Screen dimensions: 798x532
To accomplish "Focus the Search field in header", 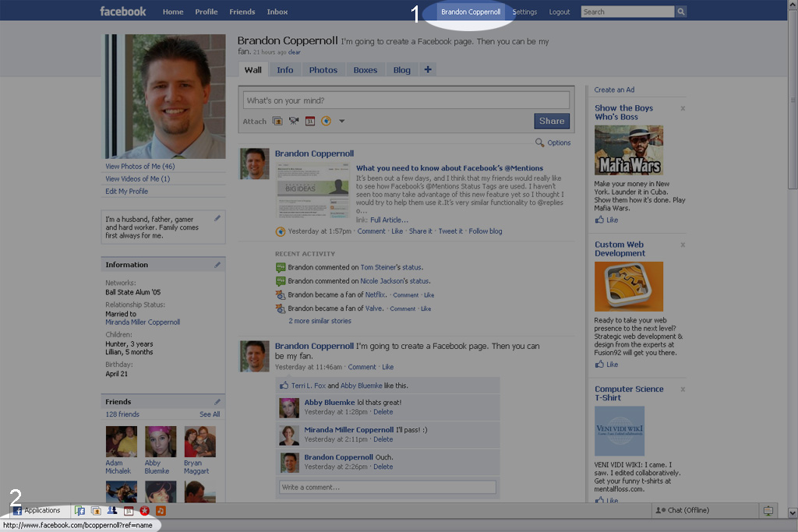I will pos(627,12).
